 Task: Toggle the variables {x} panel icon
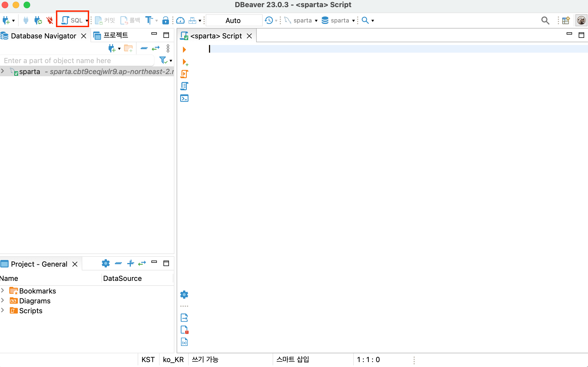pos(184,342)
